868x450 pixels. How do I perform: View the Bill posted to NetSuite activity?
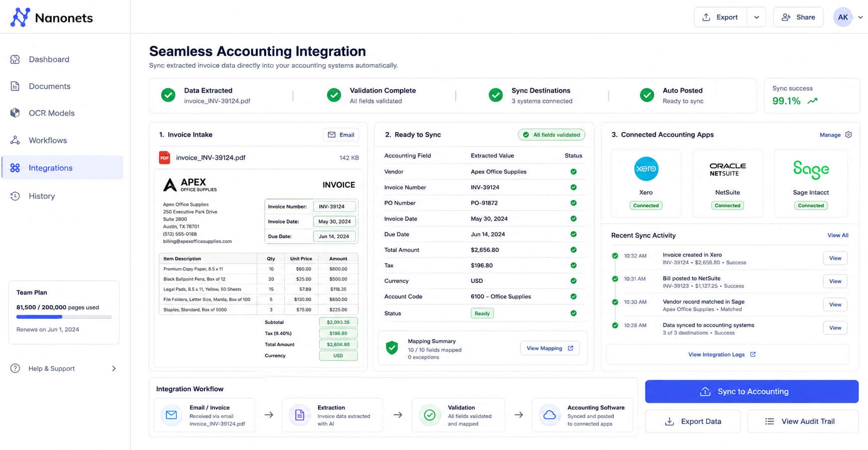(x=835, y=282)
